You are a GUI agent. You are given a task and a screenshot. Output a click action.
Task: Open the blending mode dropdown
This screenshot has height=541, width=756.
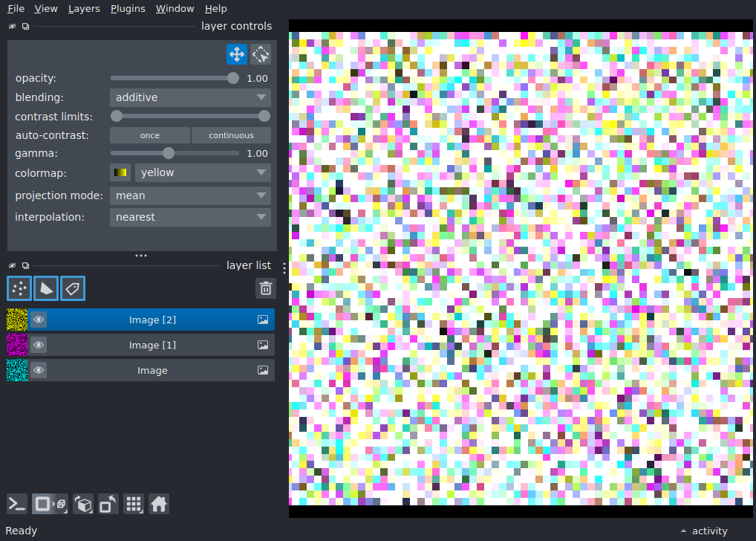[x=190, y=97]
